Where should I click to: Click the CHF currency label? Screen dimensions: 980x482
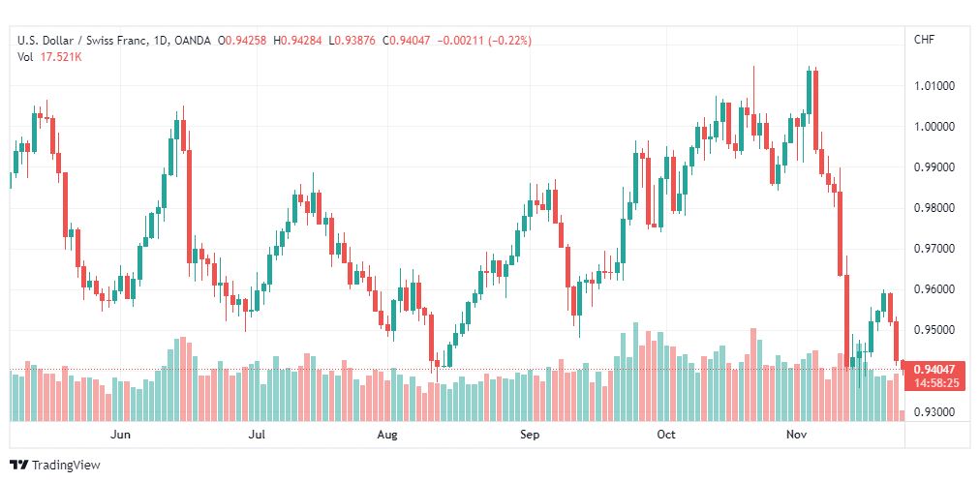[x=925, y=40]
